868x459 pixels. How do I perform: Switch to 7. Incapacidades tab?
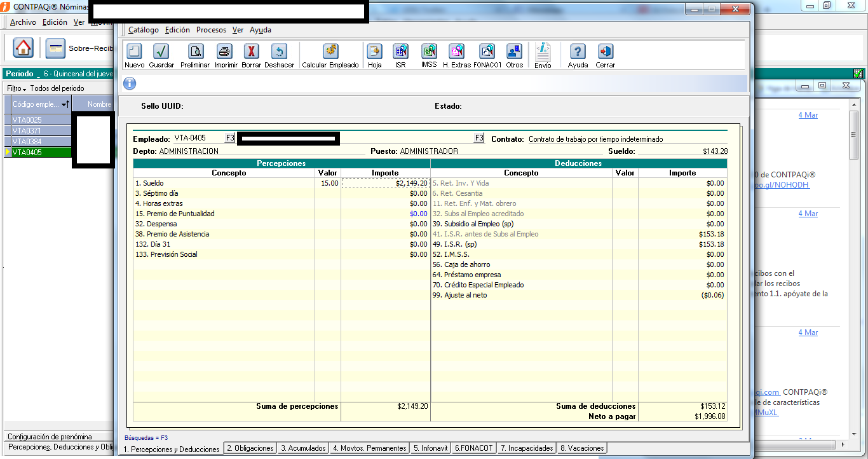coord(527,448)
